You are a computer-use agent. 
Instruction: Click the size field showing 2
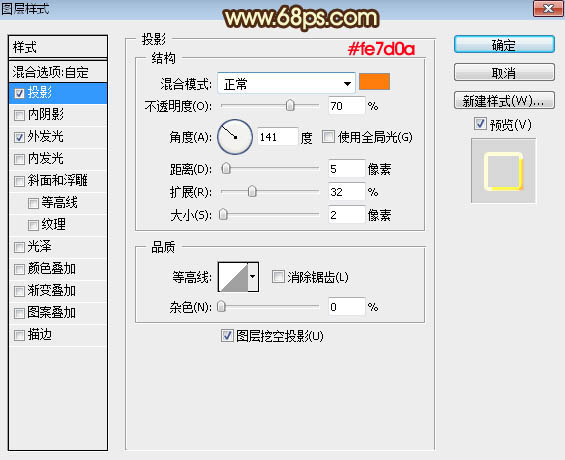[x=346, y=215]
